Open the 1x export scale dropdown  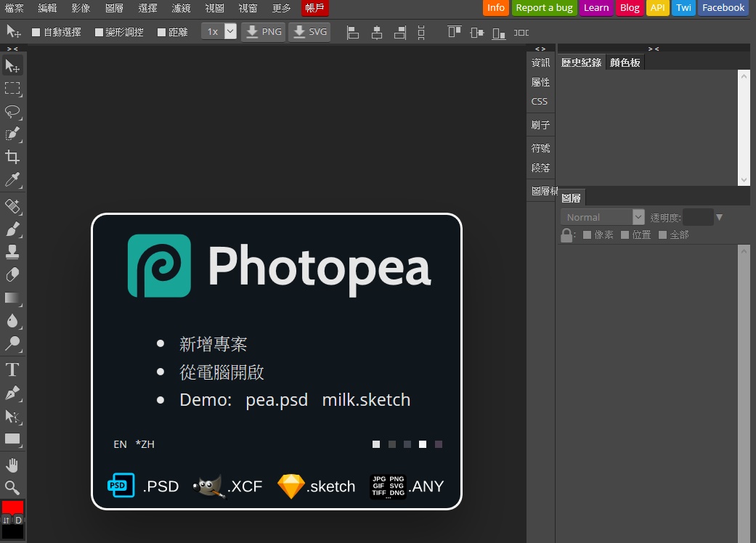coord(219,32)
